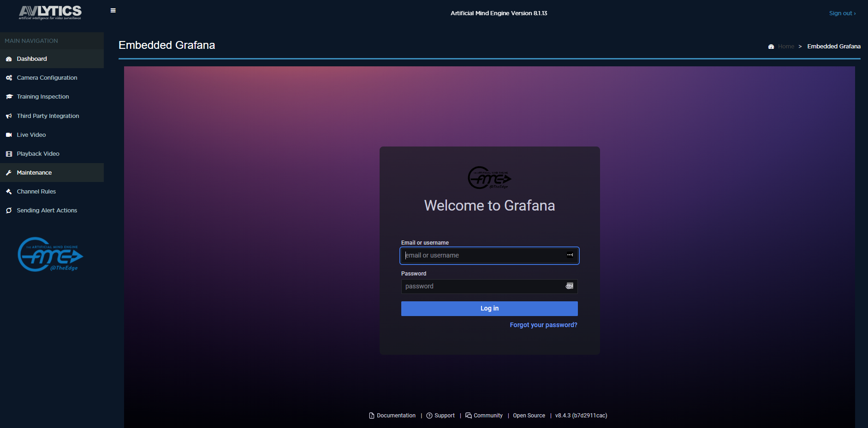Open Dashboard in main navigation

pyautogui.click(x=52, y=59)
